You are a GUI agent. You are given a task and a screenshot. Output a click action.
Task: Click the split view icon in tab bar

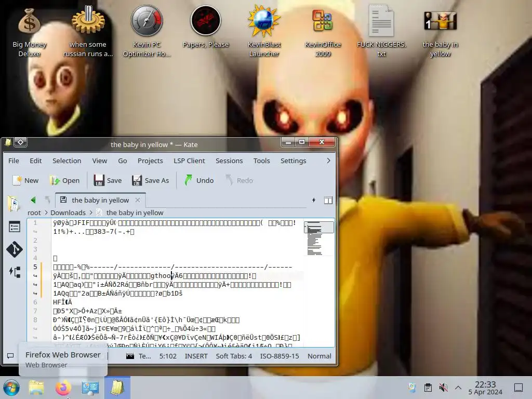[x=328, y=200]
